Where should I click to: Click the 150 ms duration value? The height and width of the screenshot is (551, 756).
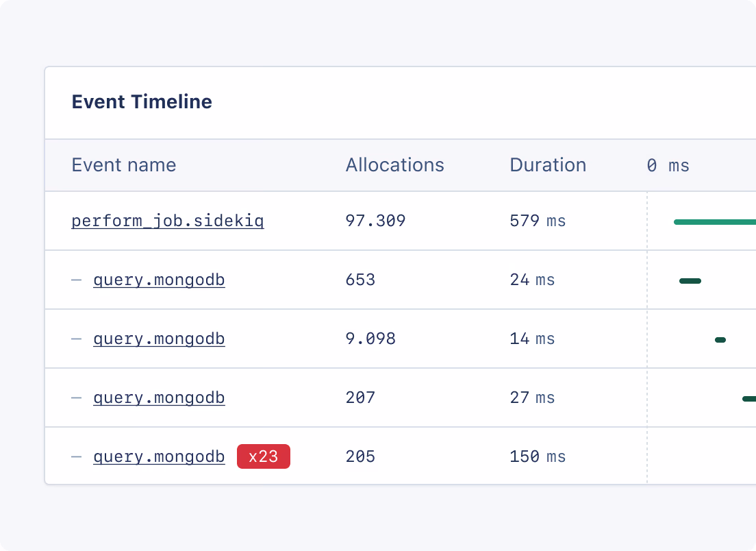[538, 457]
